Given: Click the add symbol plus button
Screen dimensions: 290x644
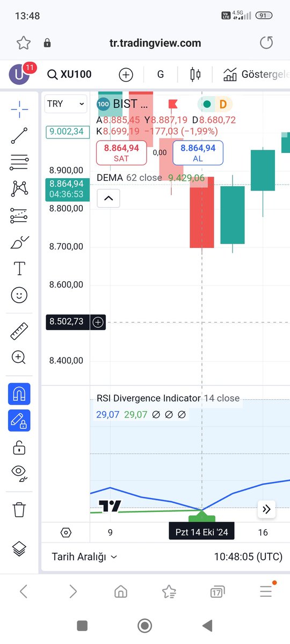Looking at the screenshot, I should pyautogui.click(x=126, y=75).
